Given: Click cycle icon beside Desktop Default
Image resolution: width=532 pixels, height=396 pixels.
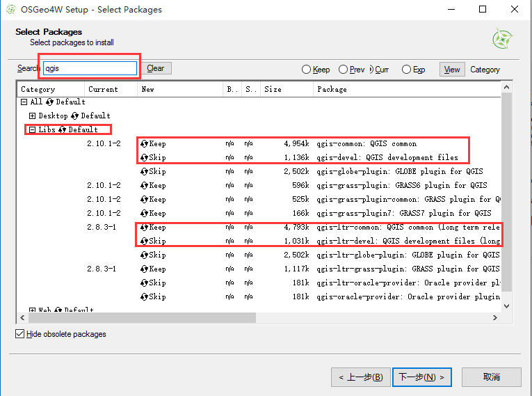Looking at the screenshot, I should pyautogui.click(x=75, y=116).
